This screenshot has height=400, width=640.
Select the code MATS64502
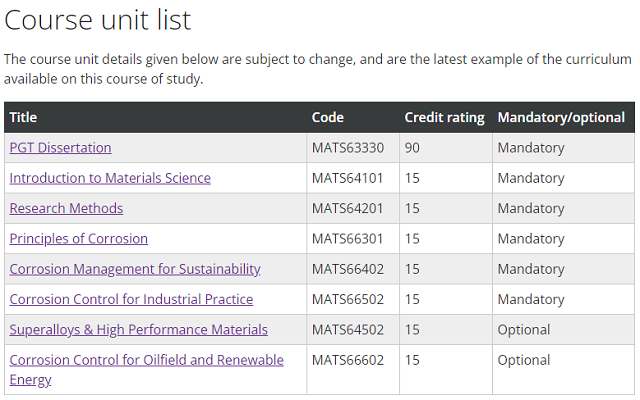[348, 330]
